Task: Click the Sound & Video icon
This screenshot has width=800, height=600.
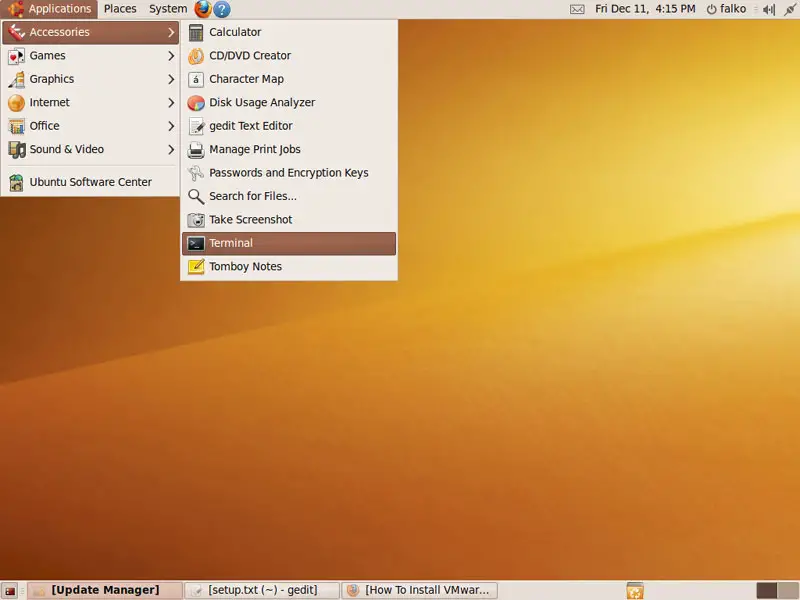Action: click(16, 149)
